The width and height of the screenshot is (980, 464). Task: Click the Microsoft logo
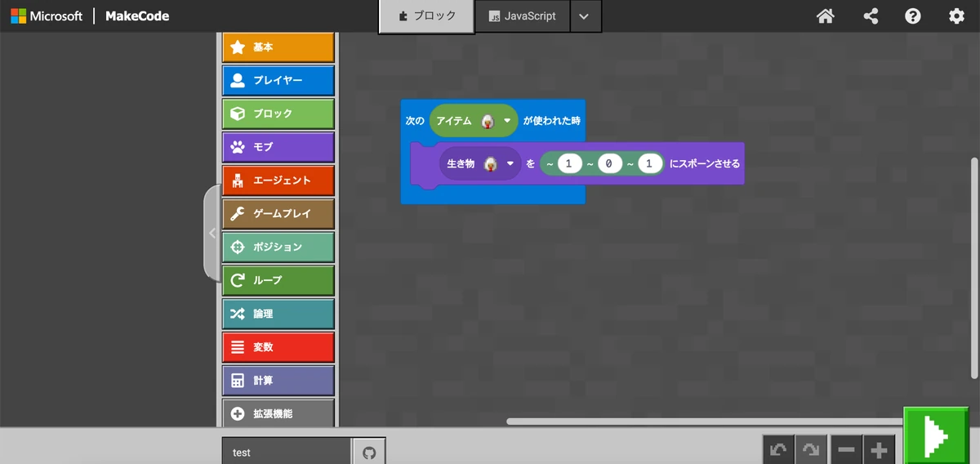pos(47,16)
